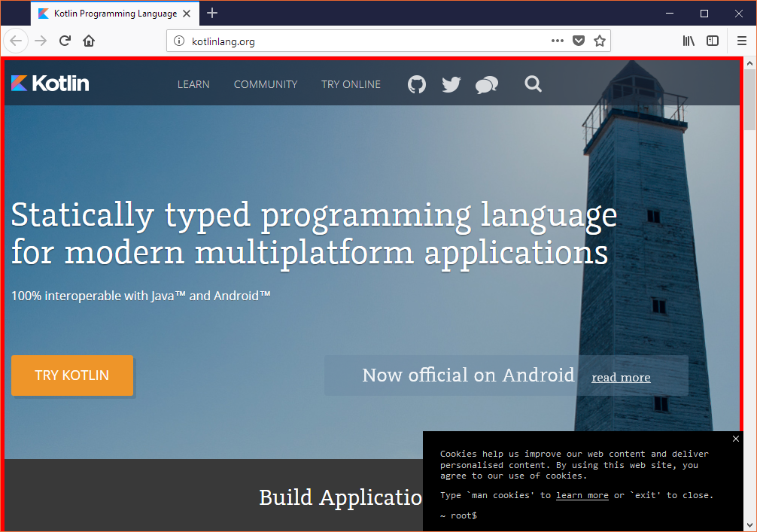Bookmark this page with the star

tap(600, 41)
